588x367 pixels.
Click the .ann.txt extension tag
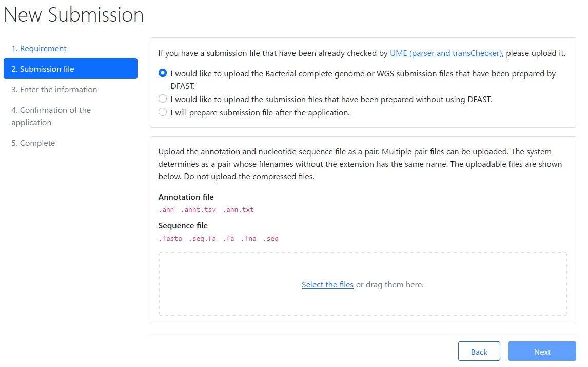point(238,210)
